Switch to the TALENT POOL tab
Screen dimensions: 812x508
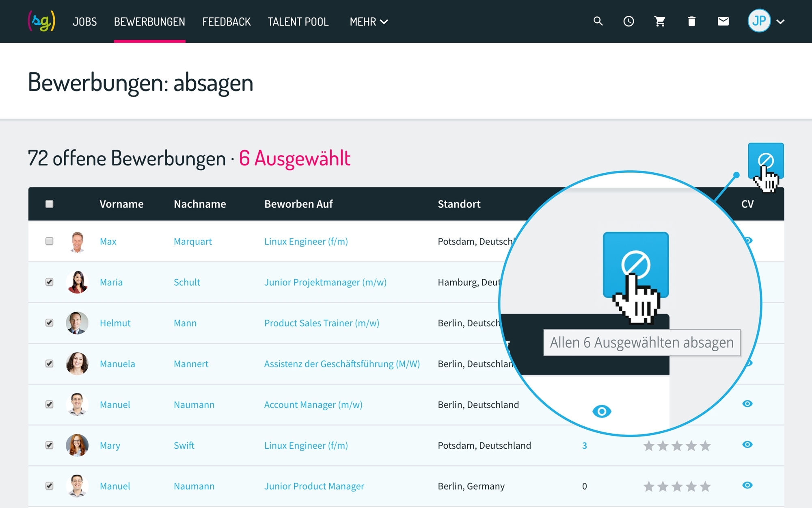[x=298, y=22]
